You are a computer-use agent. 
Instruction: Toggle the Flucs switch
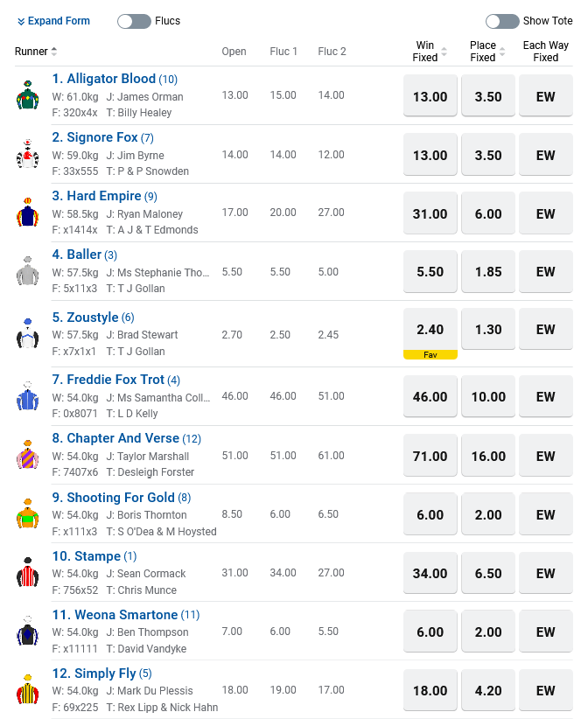[134, 21]
